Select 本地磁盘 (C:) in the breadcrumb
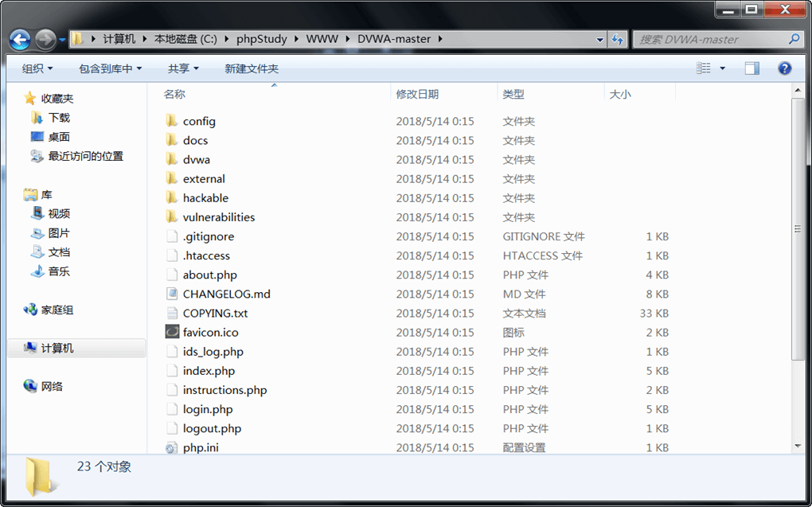Viewport: 812px width, 507px height. pos(185,39)
